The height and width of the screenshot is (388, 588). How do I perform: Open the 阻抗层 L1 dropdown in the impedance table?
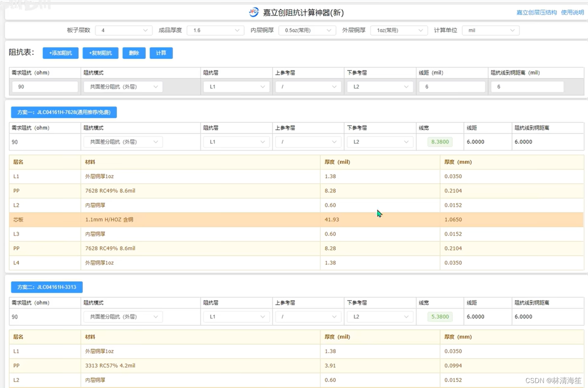[x=237, y=87]
